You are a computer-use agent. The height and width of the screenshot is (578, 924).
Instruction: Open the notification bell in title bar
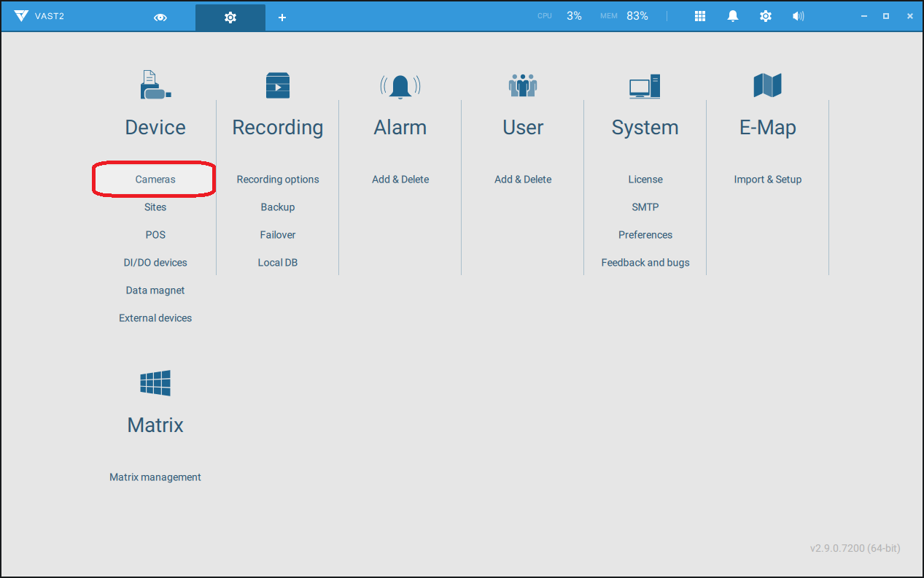coord(733,16)
